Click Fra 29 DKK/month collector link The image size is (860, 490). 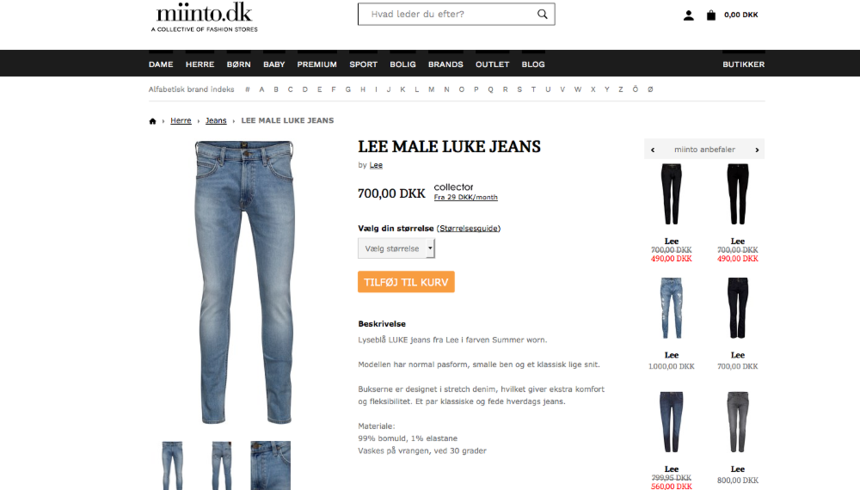click(x=466, y=197)
